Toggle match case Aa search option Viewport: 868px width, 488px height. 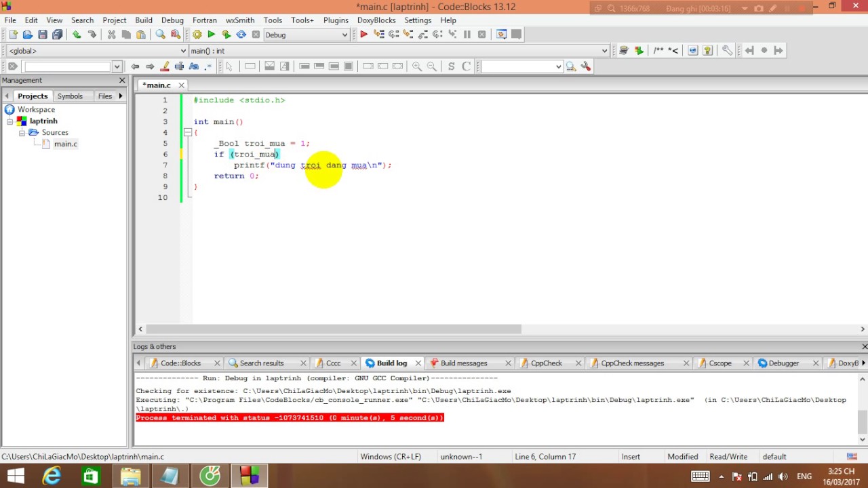194,66
